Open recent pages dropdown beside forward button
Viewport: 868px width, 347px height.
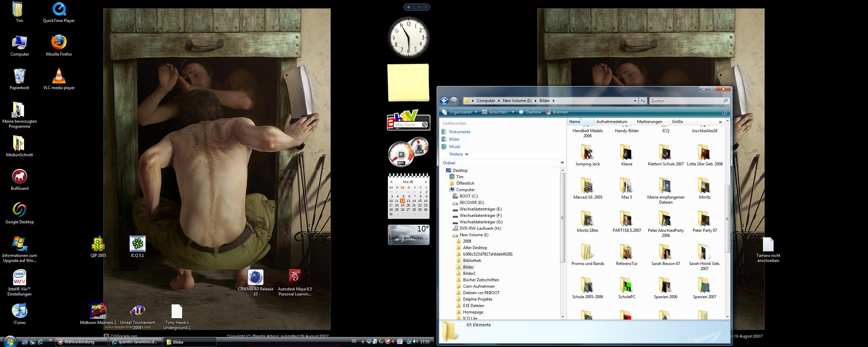tap(460, 101)
